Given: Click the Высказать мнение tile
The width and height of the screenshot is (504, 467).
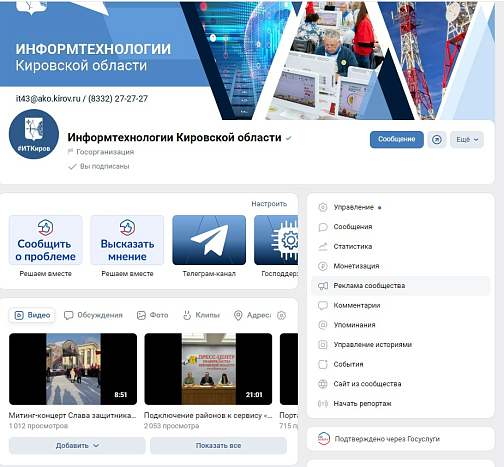Looking at the screenshot, I should (127, 240).
